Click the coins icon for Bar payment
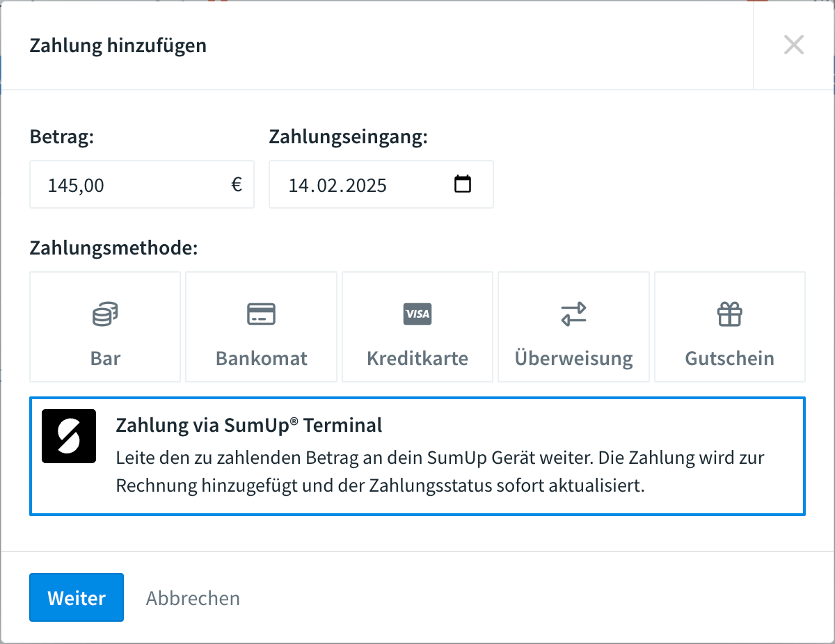Screen dimensions: 835x644 click(105, 314)
